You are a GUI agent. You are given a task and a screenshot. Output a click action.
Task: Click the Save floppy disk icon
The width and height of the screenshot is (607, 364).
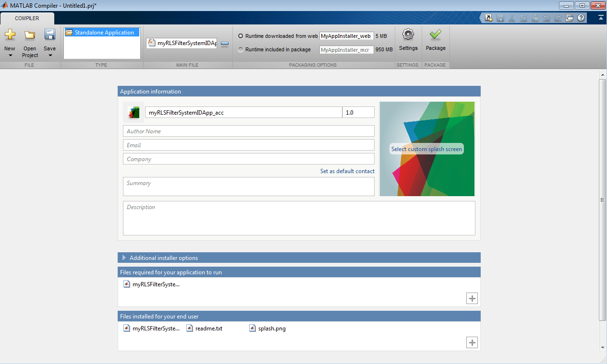click(x=49, y=35)
